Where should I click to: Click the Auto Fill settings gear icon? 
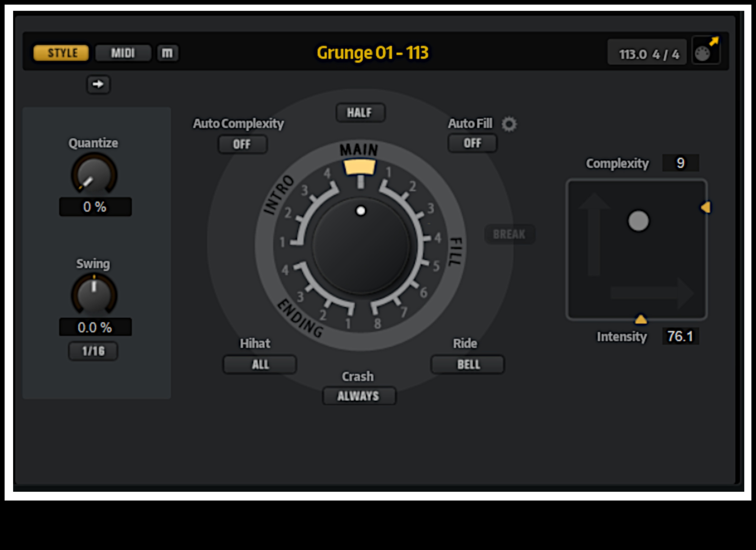click(509, 124)
